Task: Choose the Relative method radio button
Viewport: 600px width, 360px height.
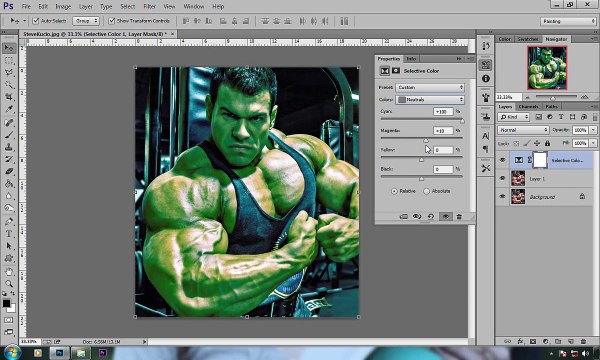Action: pyautogui.click(x=394, y=191)
